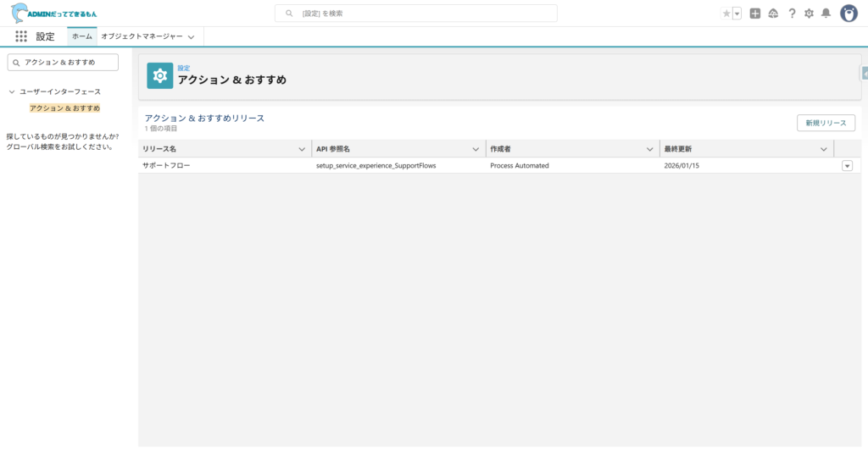Click the favorites star icon
This screenshot has width=868, height=453.
coord(726,14)
